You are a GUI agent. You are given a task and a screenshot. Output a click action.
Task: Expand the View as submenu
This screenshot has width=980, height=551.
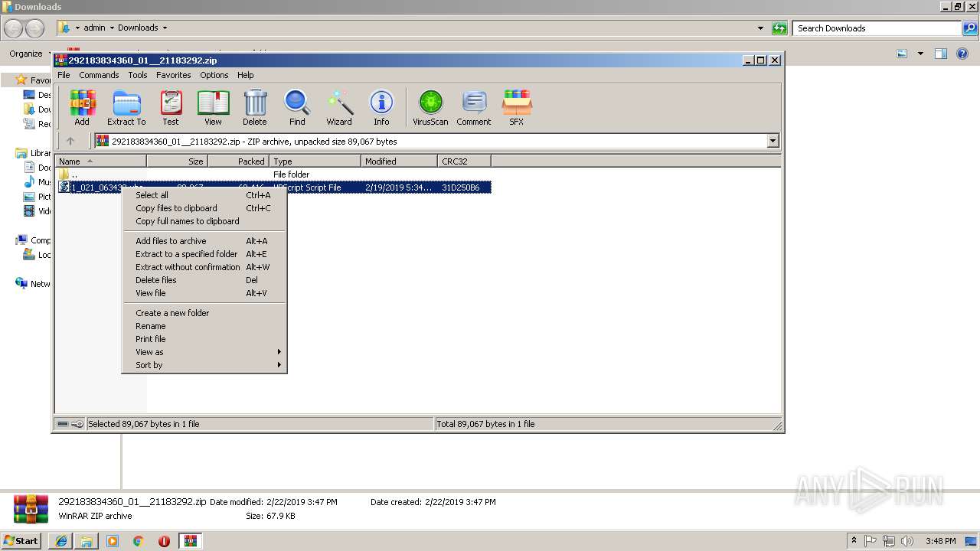[x=204, y=352]
